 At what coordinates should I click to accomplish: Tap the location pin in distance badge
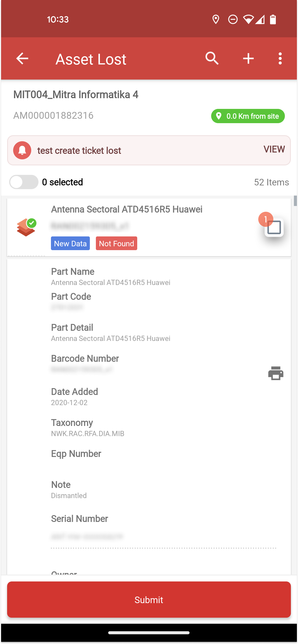219,116
